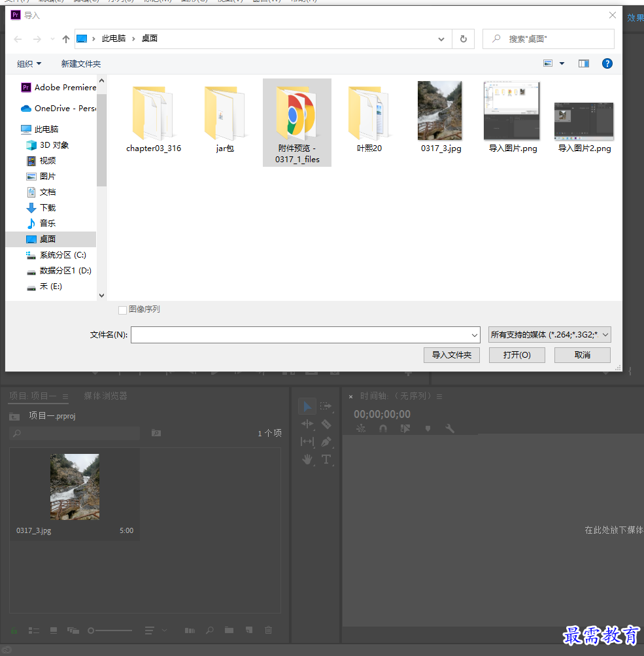Select the Ripple Edit tool
This screenshot has width=644, height=656.
coord(307,424)
